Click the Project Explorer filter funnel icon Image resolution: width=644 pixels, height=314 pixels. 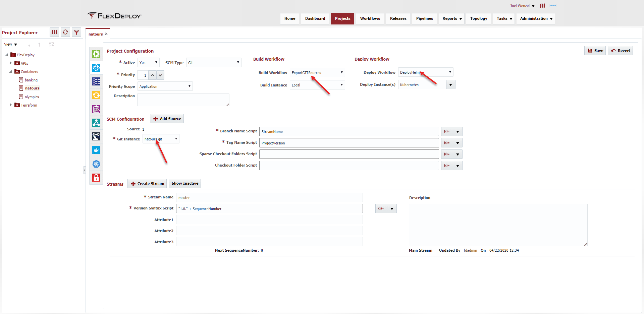(x=76, y=32)
